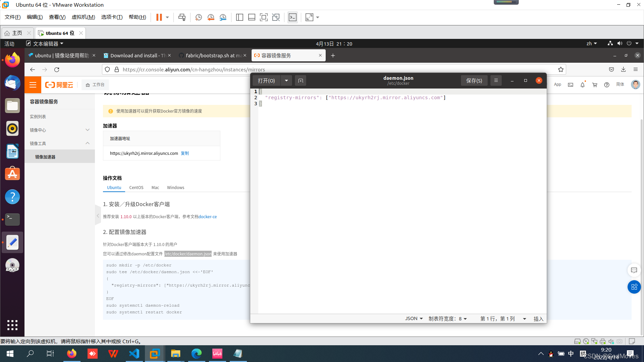Open the Terminal from the Ubuntu dock

(12, 220)
